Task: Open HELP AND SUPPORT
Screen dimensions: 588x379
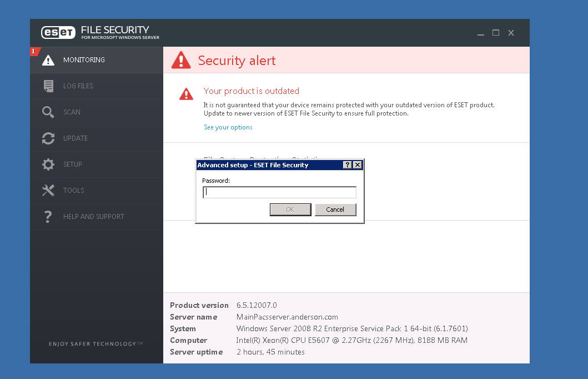Action: (97, 217)
